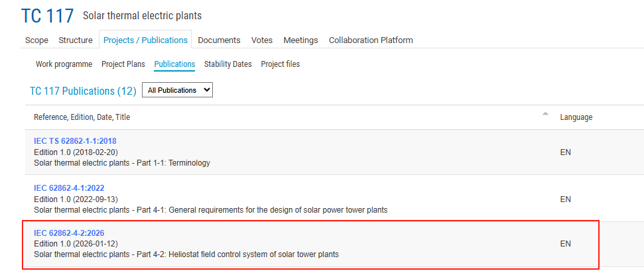Click the Language column header
Screen dimensions: 644x273
pyautogui.click(x=576, y=117)
